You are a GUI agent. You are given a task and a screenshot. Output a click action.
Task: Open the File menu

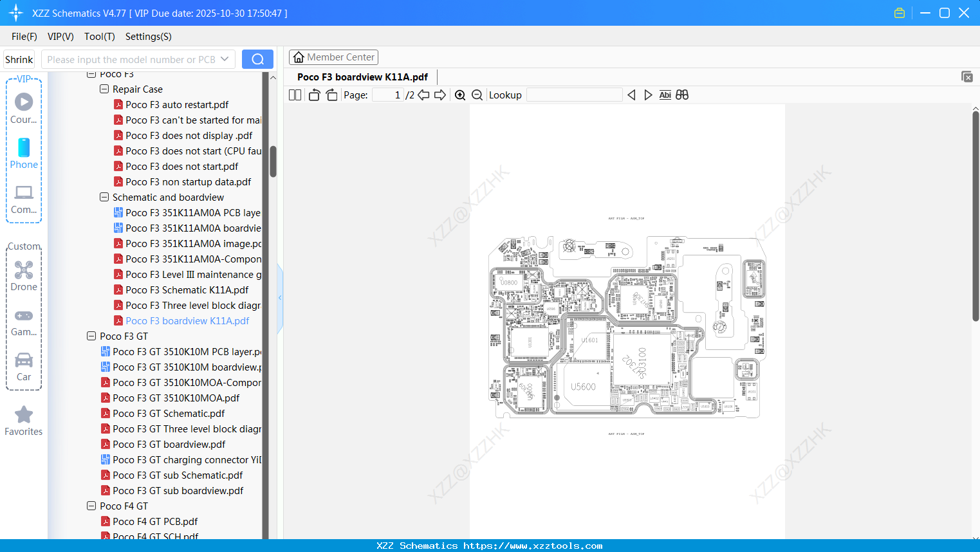coord(24,37)
